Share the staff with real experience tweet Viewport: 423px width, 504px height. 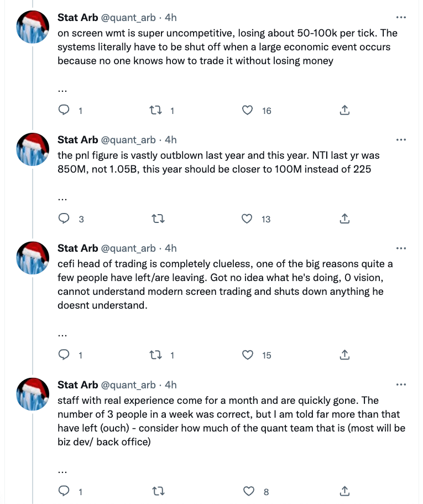pos(344,491)
